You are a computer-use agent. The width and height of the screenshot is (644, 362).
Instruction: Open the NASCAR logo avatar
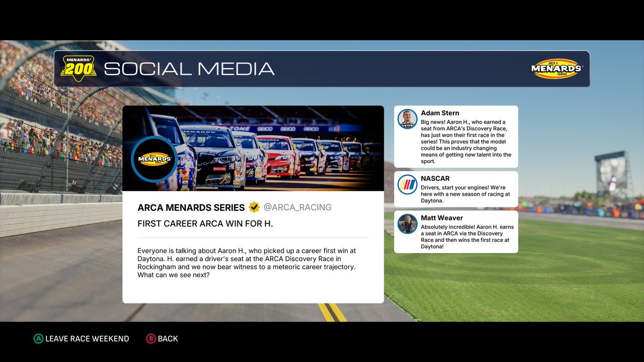(407, 184)
